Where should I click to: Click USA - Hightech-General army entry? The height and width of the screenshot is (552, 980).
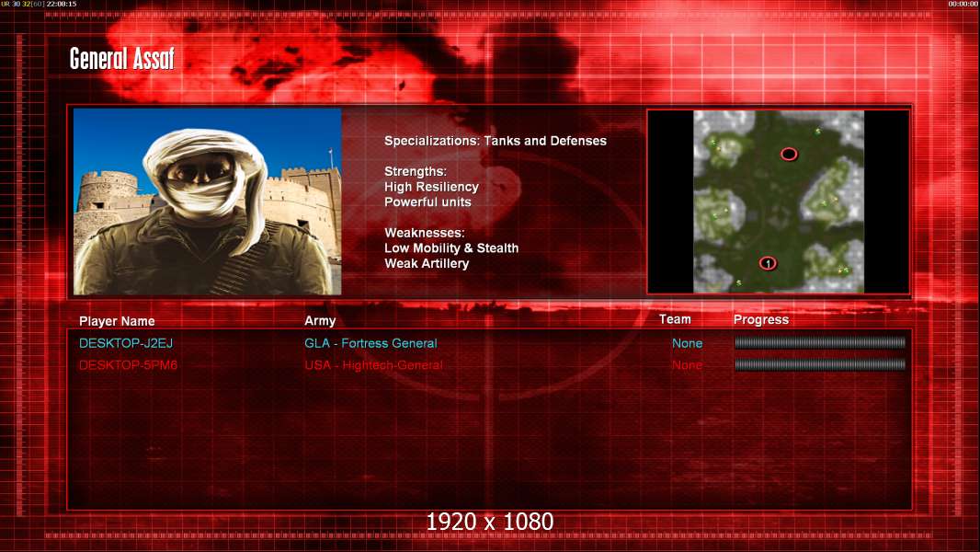(x=374, y=365)
